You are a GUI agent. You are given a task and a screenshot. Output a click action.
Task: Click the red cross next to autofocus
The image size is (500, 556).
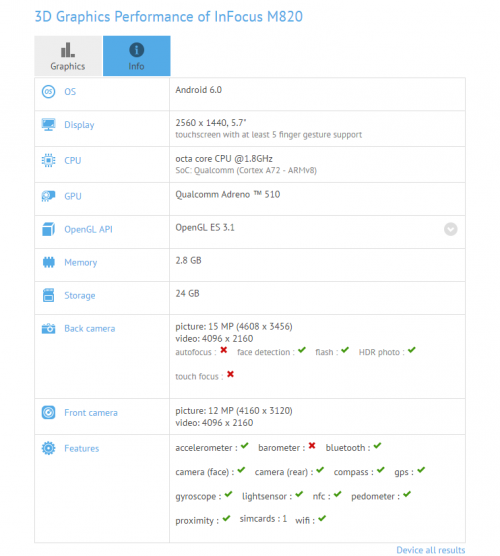pos(223,350)
